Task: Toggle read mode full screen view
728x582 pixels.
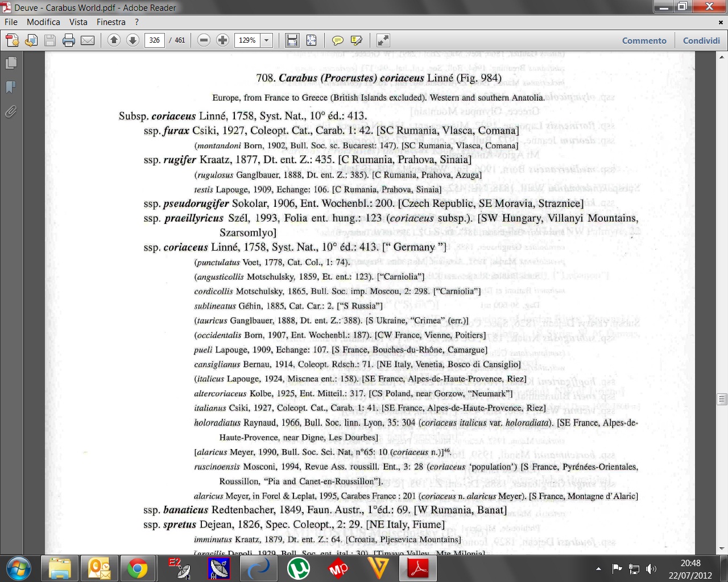Action: pos(383,40)
